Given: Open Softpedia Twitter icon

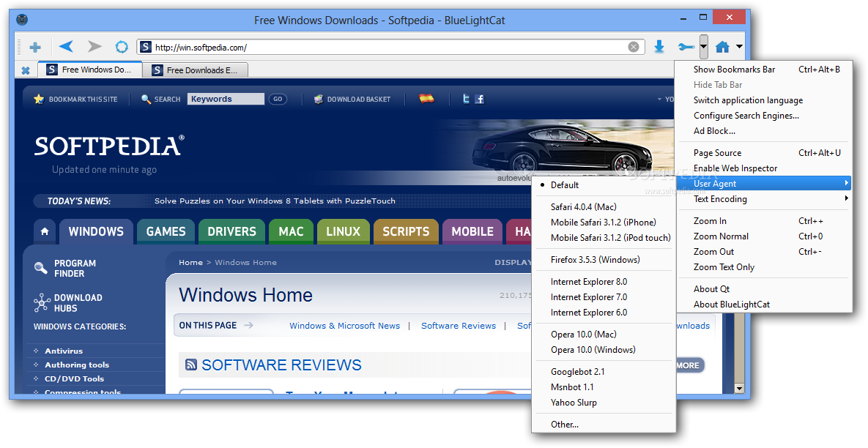Looking at the screenshot, I should (466, 99).
